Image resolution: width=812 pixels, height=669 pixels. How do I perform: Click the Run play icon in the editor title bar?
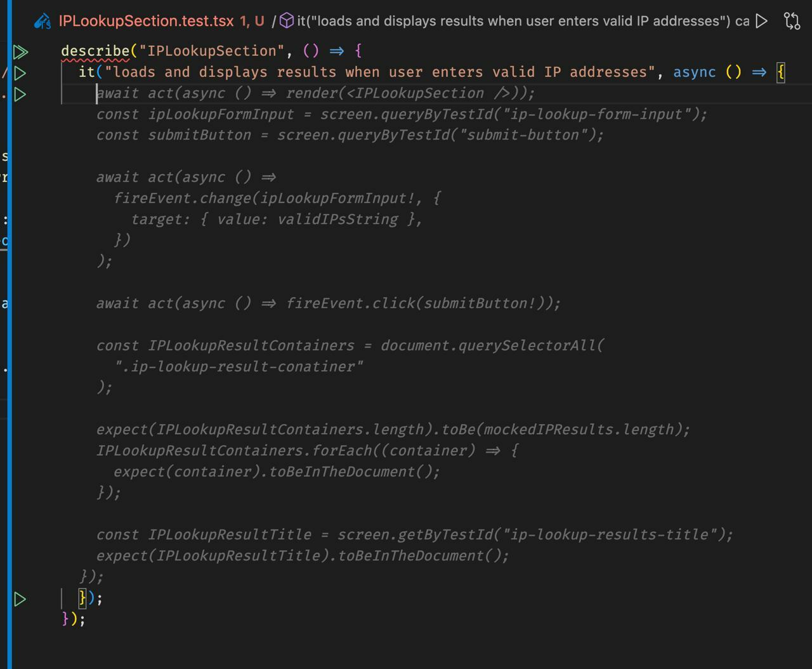tap(762, 21)
